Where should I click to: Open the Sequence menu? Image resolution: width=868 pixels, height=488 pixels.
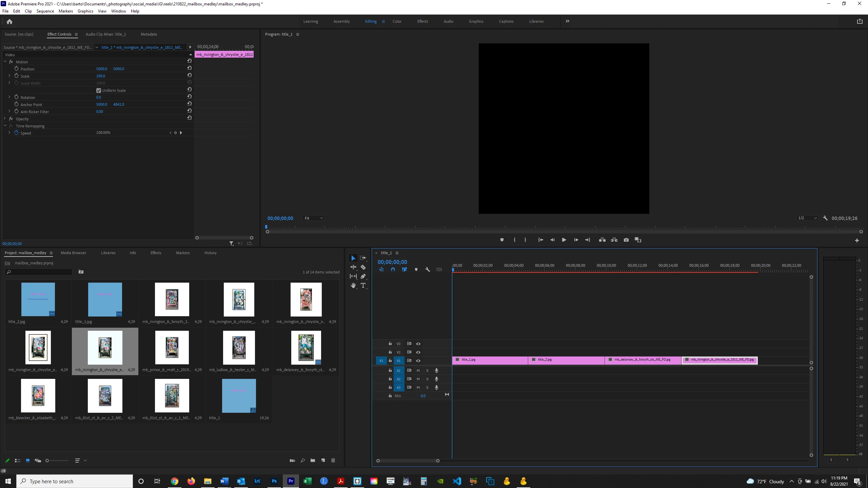pos(45,11)
